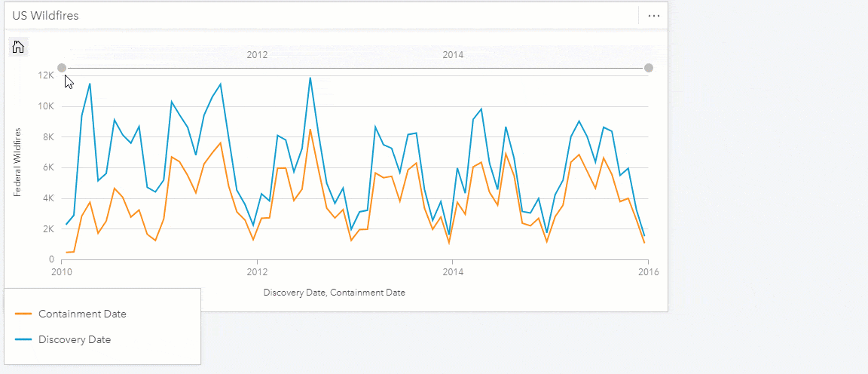Click the 2014 label above the time slider
Image resolution: width=868 pixels, height=374 pixels.
tap(453, 54)
